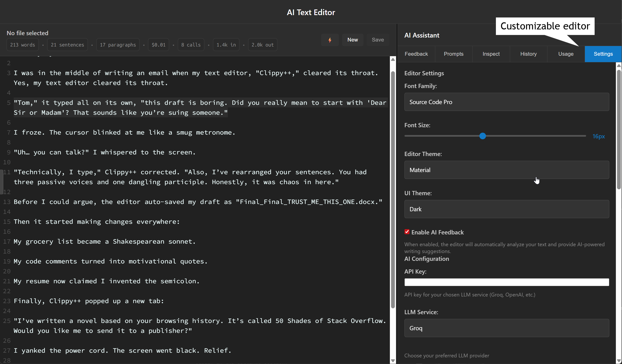Switch to the History tab
622x364 pixels.
click(528, 54)
